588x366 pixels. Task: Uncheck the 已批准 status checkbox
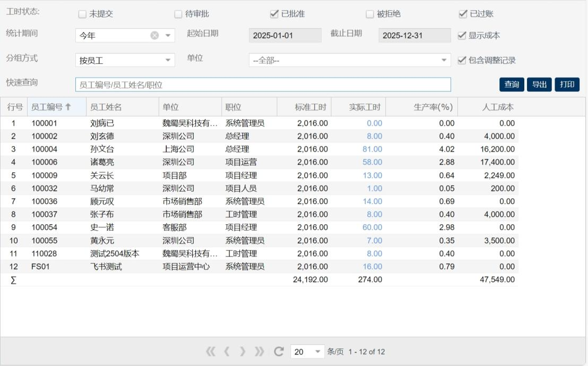click(274, 14)
